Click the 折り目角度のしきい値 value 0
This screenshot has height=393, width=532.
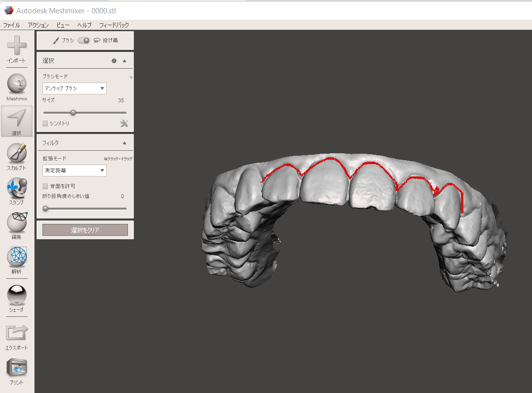pyautogui.click(x=123, y=196)
